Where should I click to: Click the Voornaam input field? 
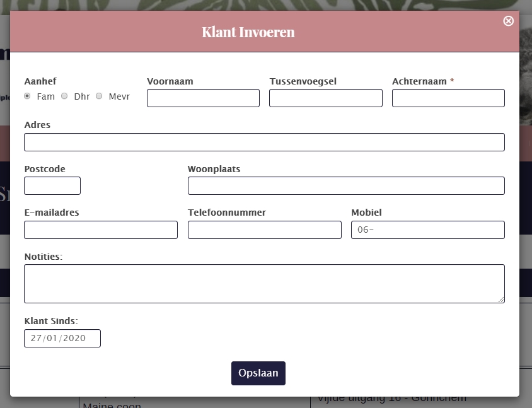point(203,98)
